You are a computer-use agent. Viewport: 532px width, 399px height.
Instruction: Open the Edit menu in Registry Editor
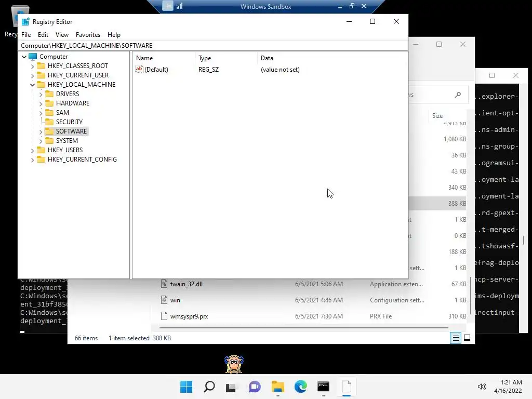click(43, 35)
